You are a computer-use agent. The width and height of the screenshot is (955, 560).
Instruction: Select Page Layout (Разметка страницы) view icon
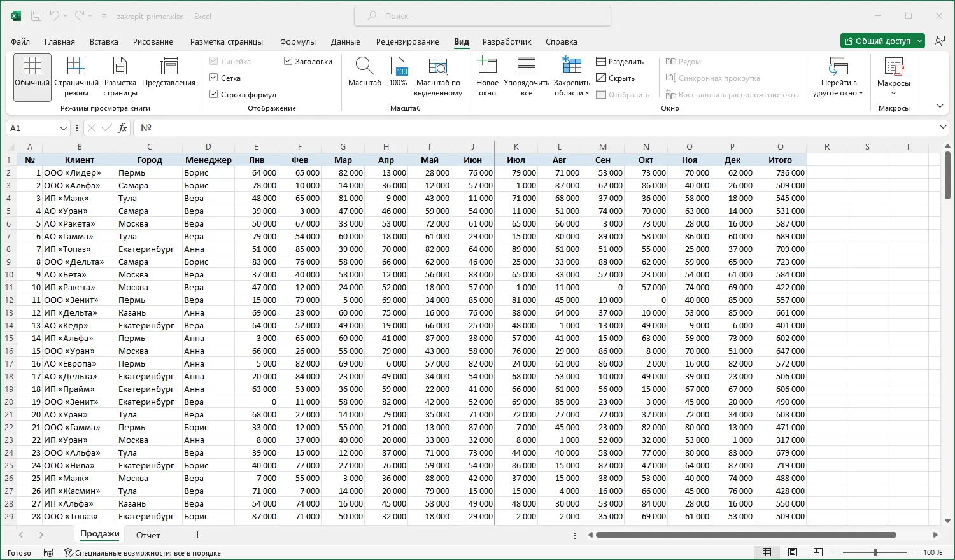tap(120, 77)
